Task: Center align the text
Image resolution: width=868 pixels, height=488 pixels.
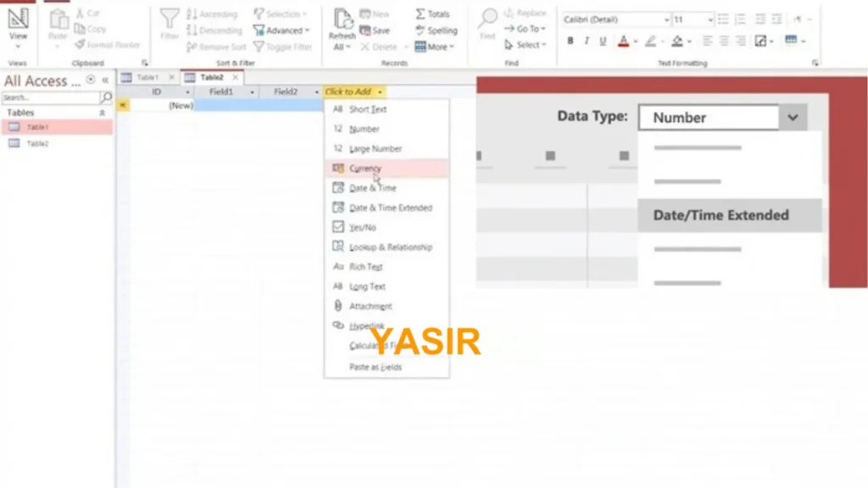Action: pyautogui.click(x=724, y=41)
